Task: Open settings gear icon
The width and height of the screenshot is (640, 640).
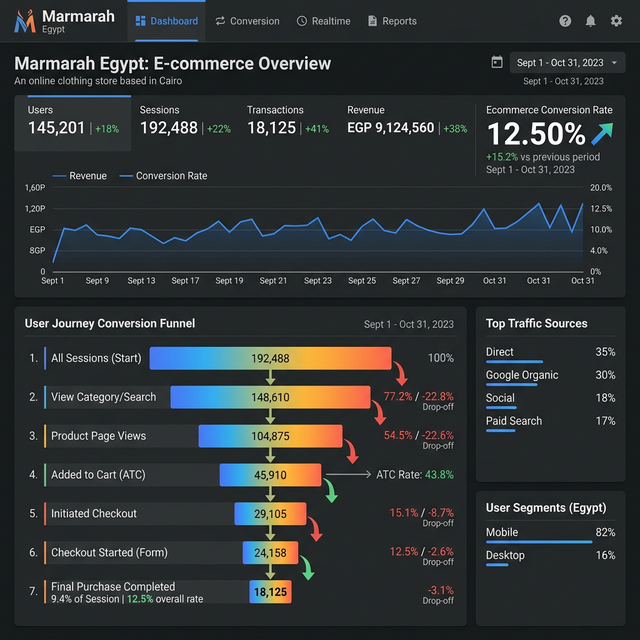Action: point(616,21)
